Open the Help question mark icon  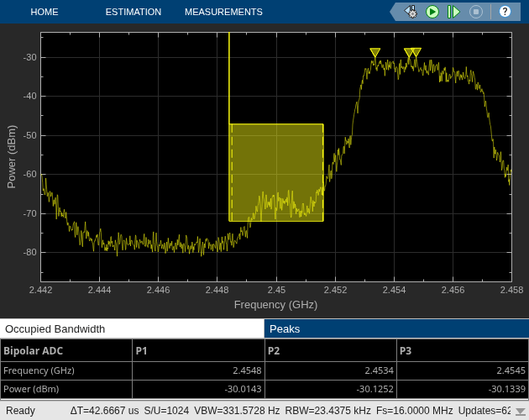pos(505,12)
